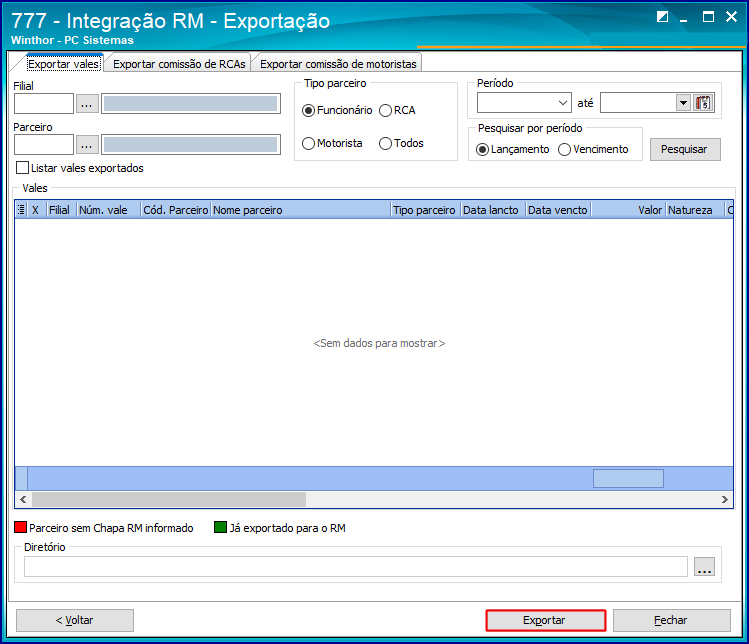Click the window restore-down icon in title bar
This screenshot has width=749, height=644.
coord(662,17)
